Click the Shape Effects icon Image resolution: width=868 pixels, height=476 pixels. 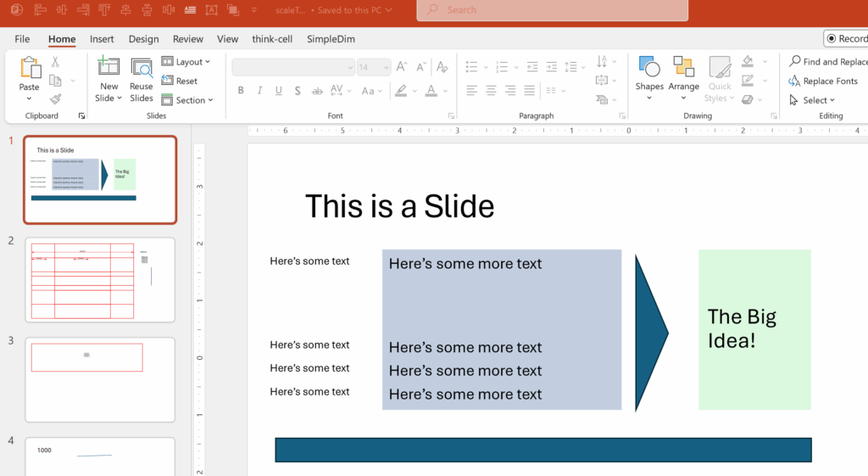pyautogui.click(x=748, y=100)
